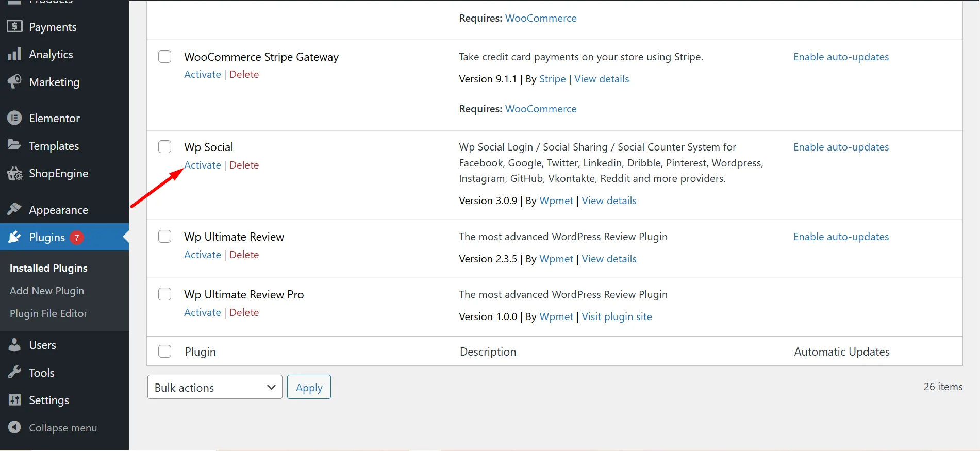Open Plugin File Editor submenu
The width and height of the screenshot is (980, 451).
coord(48,313)
